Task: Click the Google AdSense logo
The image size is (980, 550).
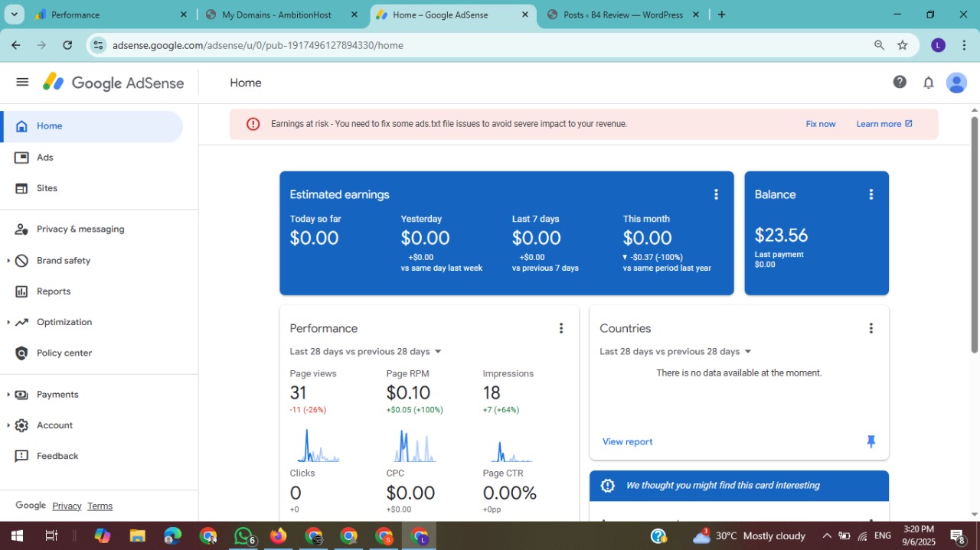Action: click(113, 83)
